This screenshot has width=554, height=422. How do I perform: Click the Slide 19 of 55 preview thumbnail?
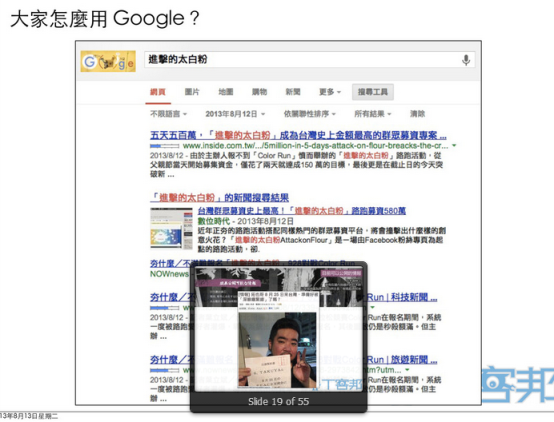279,329
